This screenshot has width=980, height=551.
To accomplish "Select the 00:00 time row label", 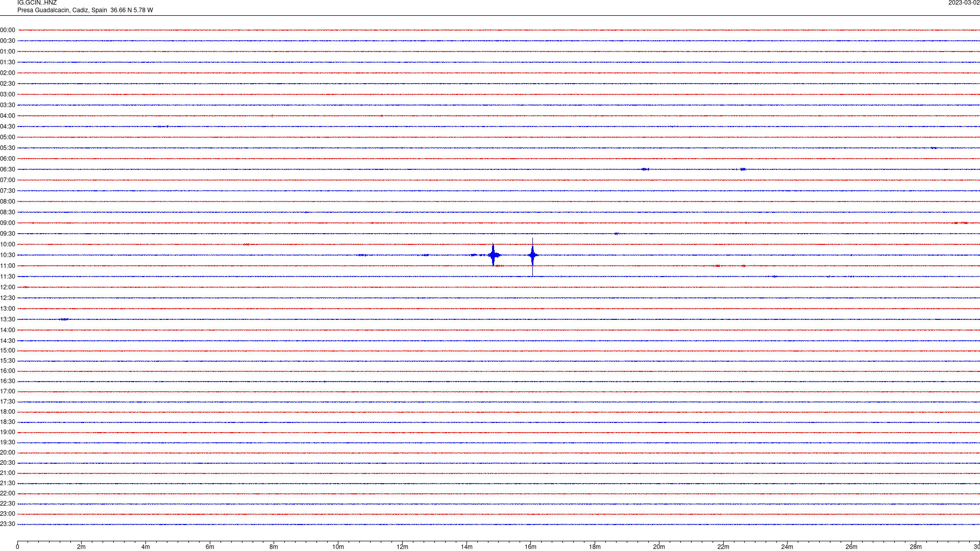I will [8, 30].
